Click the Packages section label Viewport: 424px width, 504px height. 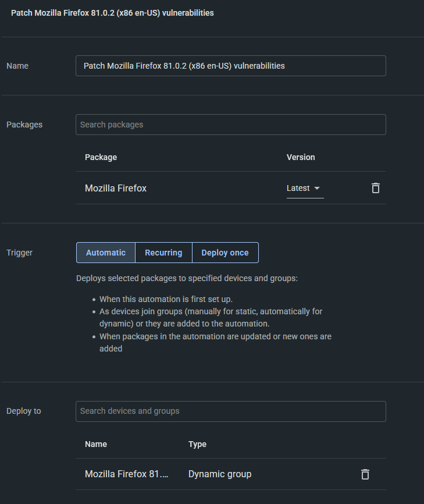click(x=24, y=125)
